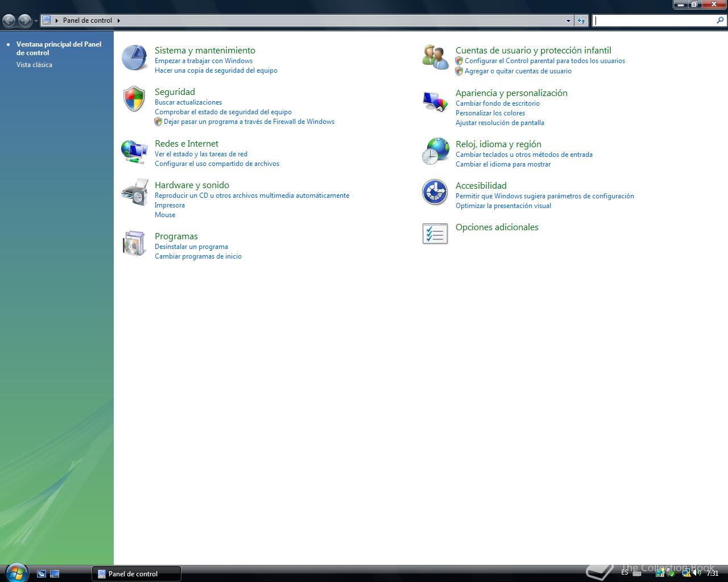Image resolution: width=728 pixels, height=582 pixels.
Task: Click Ver el estado y las tareas de red
Action: (x=201, y=154)
